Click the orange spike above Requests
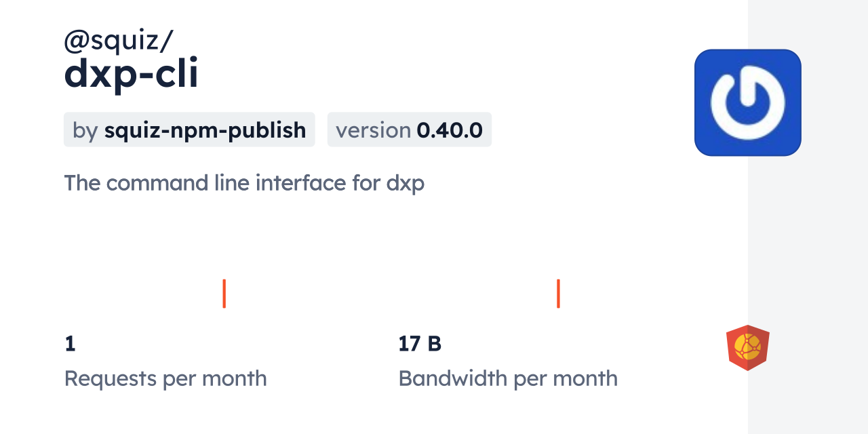Image resolution: width=868 pixels, height=434 pixels. click(224, 293)
